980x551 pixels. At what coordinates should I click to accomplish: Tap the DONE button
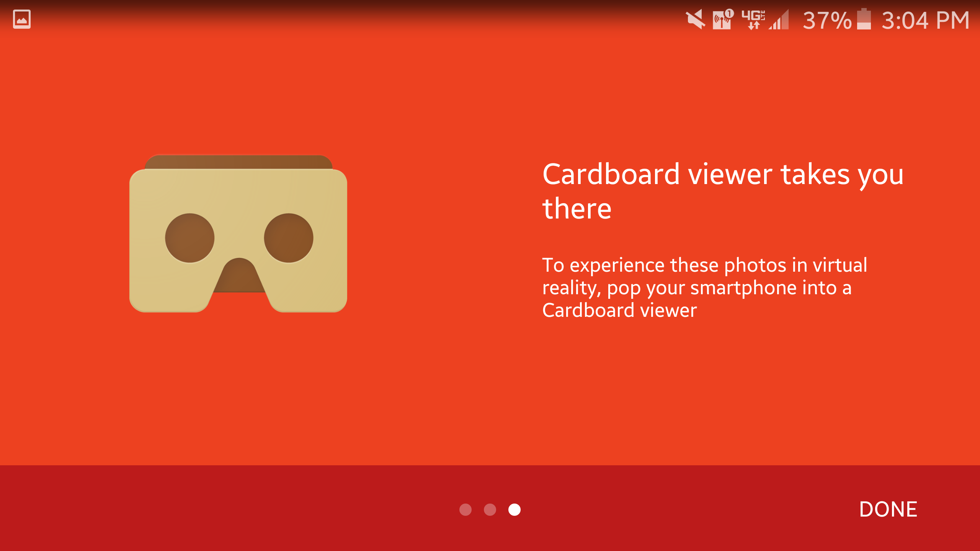pyautogui.click(x=888, y=509)
